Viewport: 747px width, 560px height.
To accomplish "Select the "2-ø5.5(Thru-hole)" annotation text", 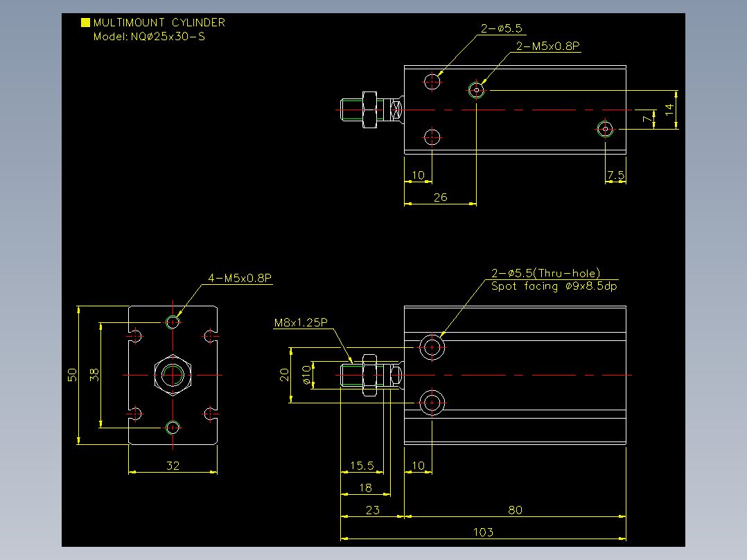I will click(x=545, y=273).
